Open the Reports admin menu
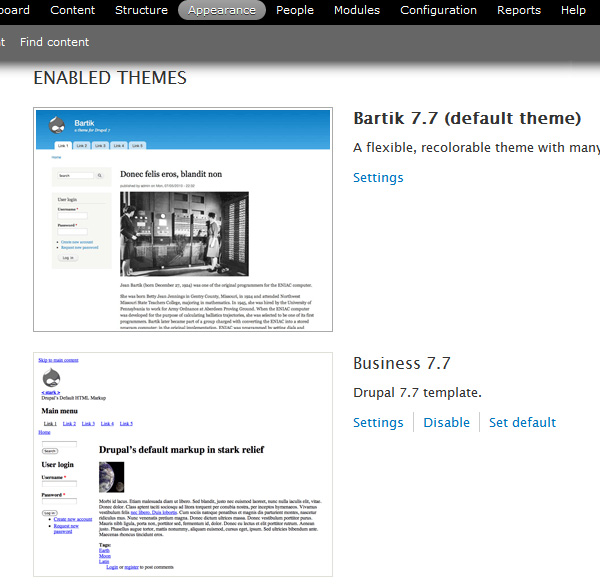This screenshot has width=600, height=585. point(519,10)
